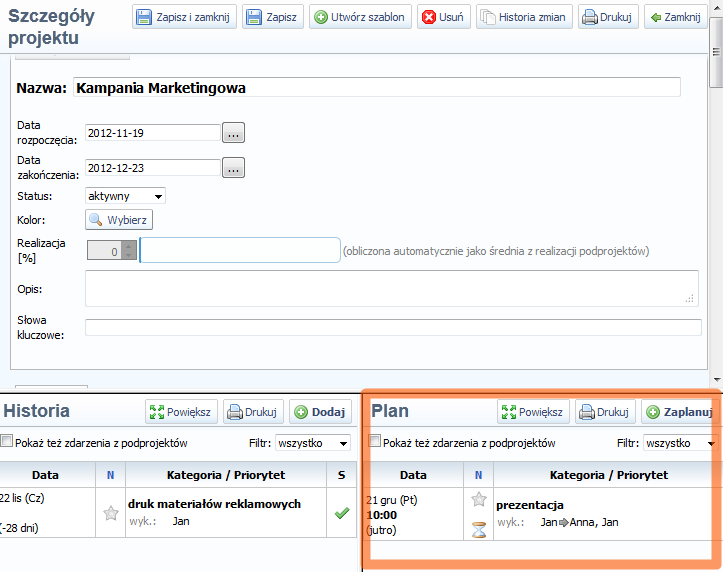Open date picker for Data rozpoczęcia

[x=233, y=132]
